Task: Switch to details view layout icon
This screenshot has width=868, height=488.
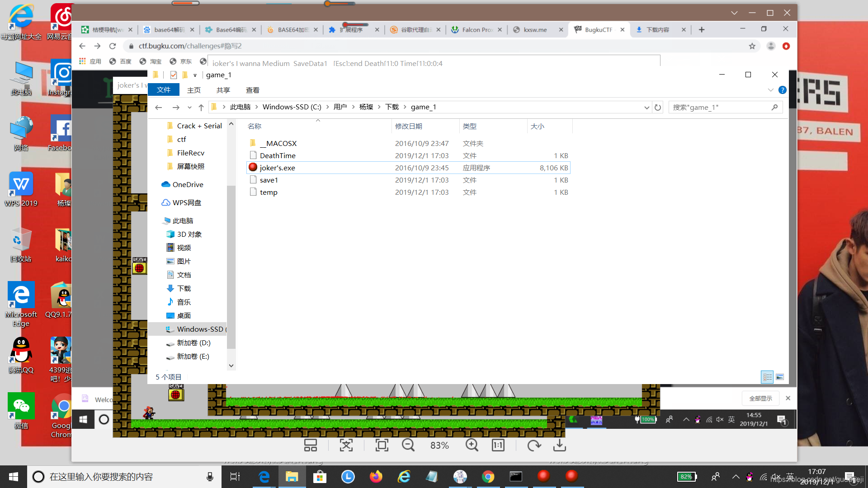Action: [x=767, y=377]
